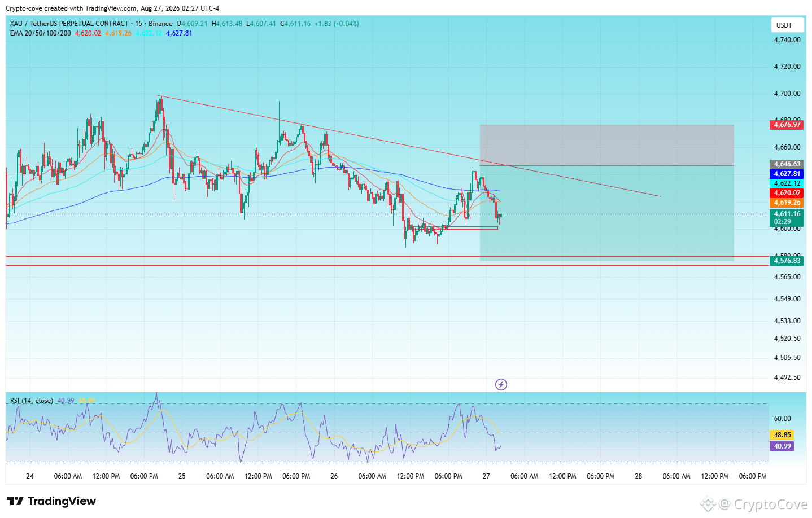Click the 4,506.50 price axis tick
812x518 pixels.
(787, 358)
